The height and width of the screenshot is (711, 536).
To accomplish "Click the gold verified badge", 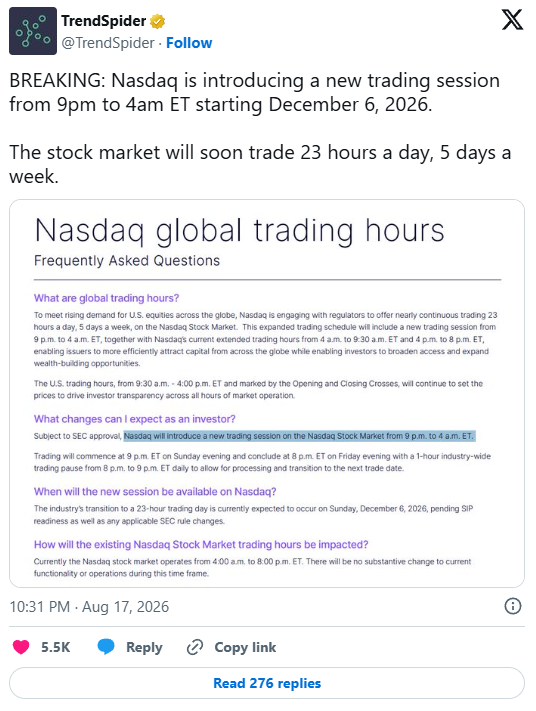I will pos(157,21).
